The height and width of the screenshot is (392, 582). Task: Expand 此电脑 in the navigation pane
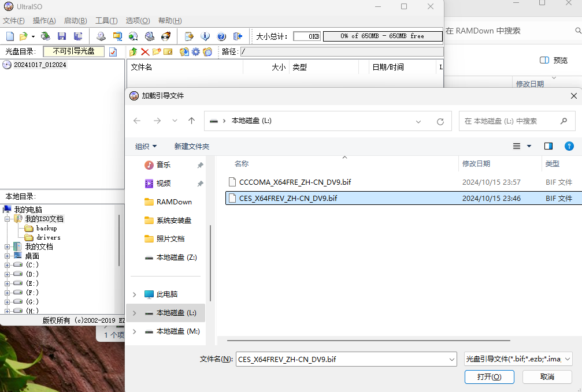(134, 294)
